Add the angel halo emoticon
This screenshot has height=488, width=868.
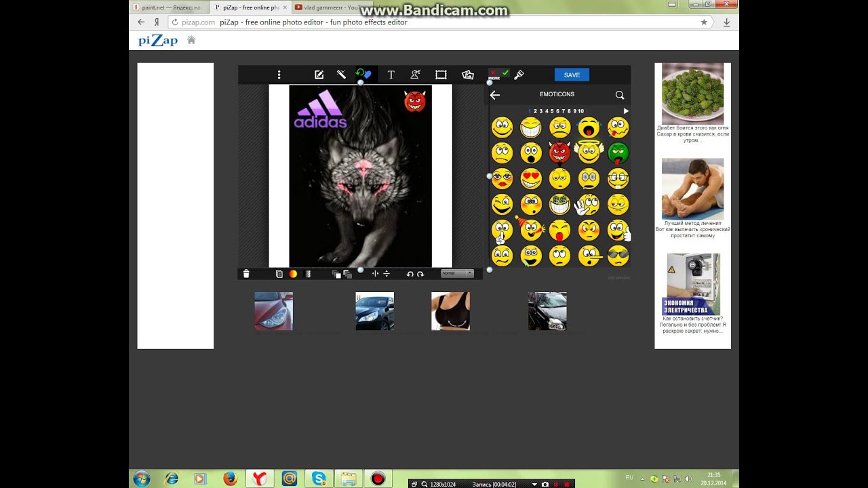point(589,152)
